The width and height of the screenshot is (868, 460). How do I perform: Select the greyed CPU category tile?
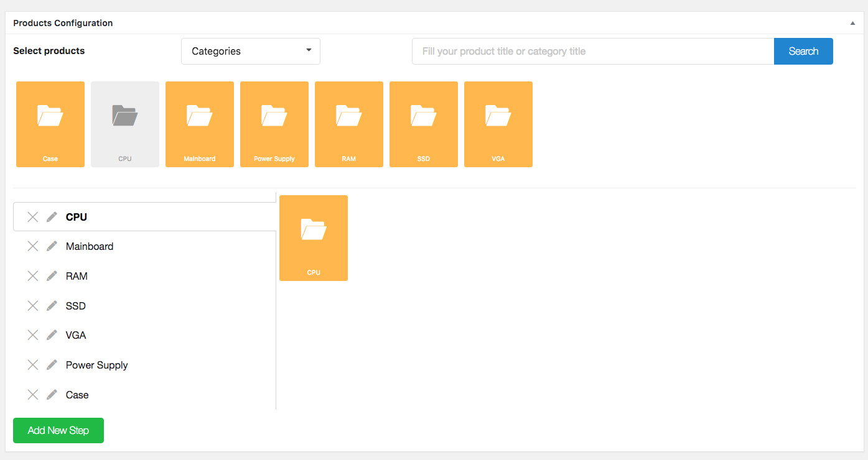click(x=125, y=124)
